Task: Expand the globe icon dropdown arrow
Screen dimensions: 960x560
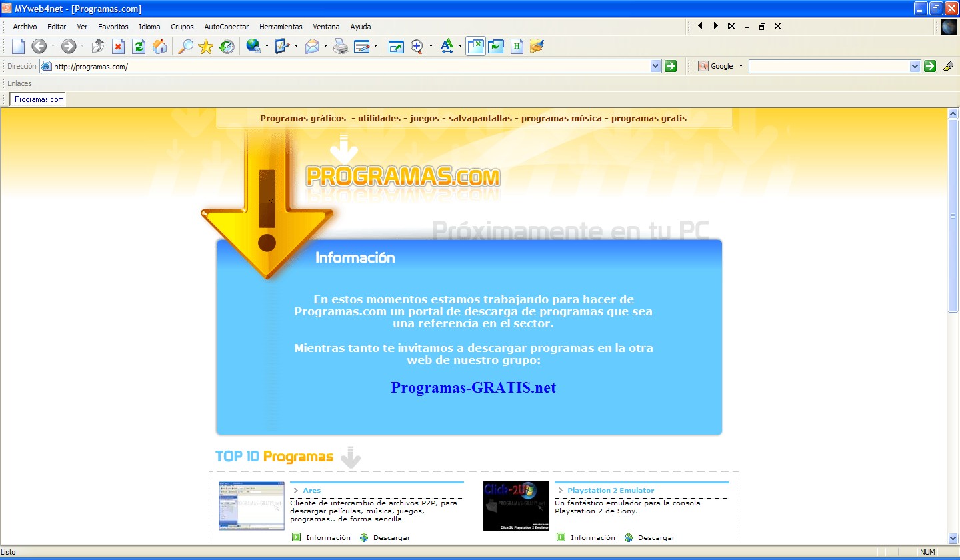Action: tap(267, 47)
